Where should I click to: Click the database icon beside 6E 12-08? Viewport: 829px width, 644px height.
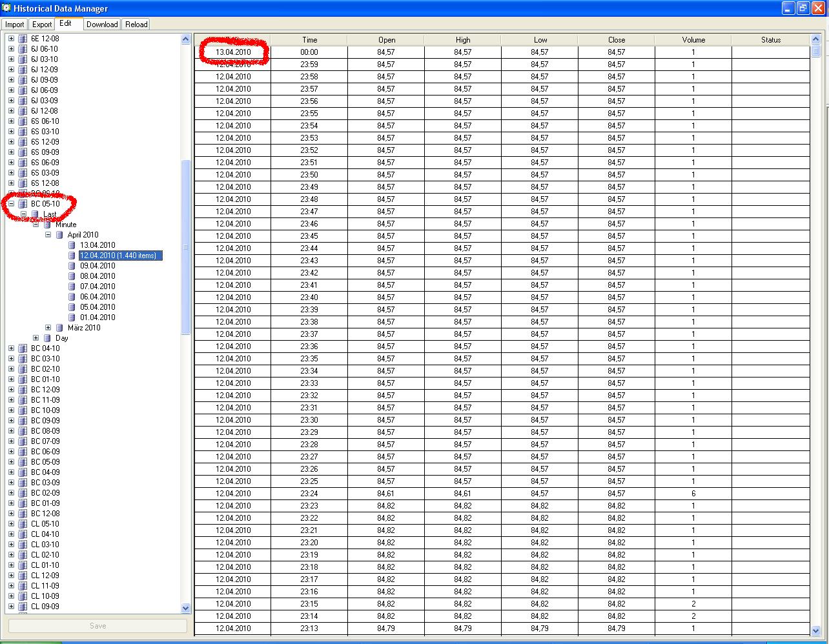[23, 39]
